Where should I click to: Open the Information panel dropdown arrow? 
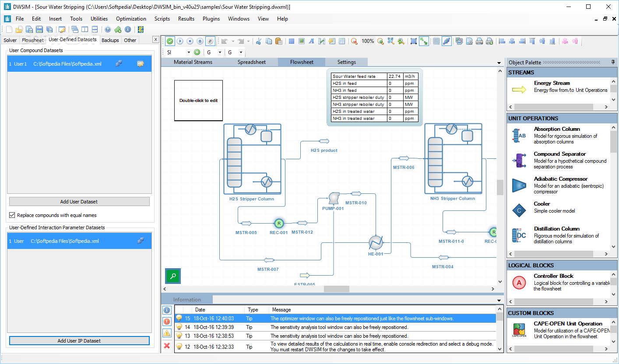pyautogui.click(x=499, y=300)
